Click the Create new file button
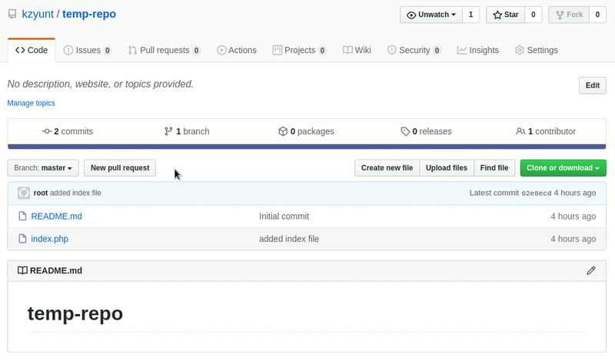 [387, 167]
